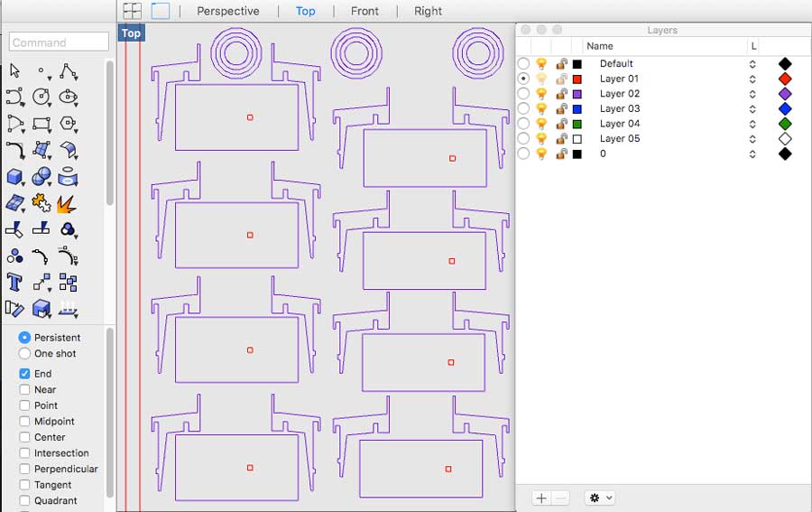812x512 pixels.
Task: Add a new layer with plus button
Action: click(x=540, y=498)
